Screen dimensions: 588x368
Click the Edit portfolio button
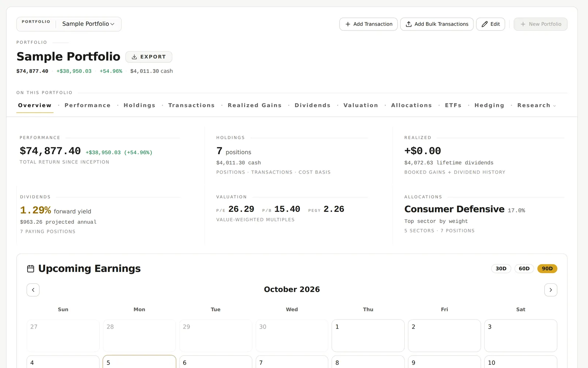[x=491, y=24]
